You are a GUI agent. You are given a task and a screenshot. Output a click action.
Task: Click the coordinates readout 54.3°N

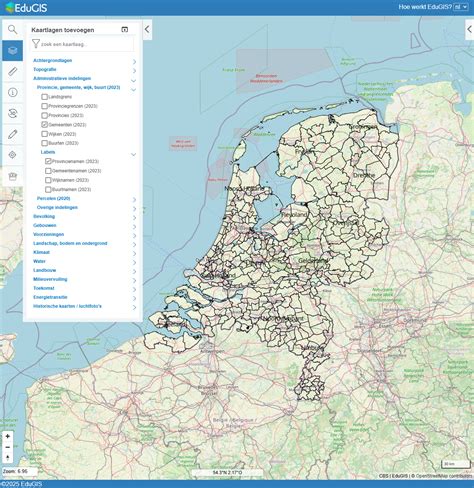click(x=227, y=473)
